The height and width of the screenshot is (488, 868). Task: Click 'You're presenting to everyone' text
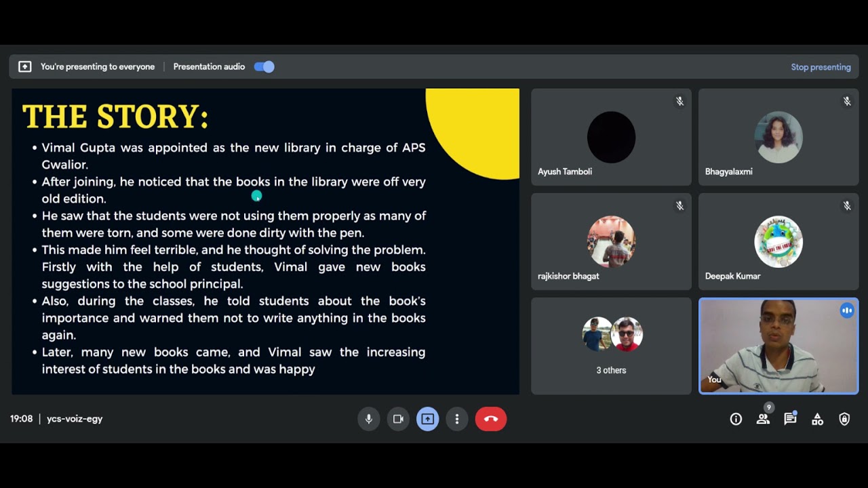(98, 66)
